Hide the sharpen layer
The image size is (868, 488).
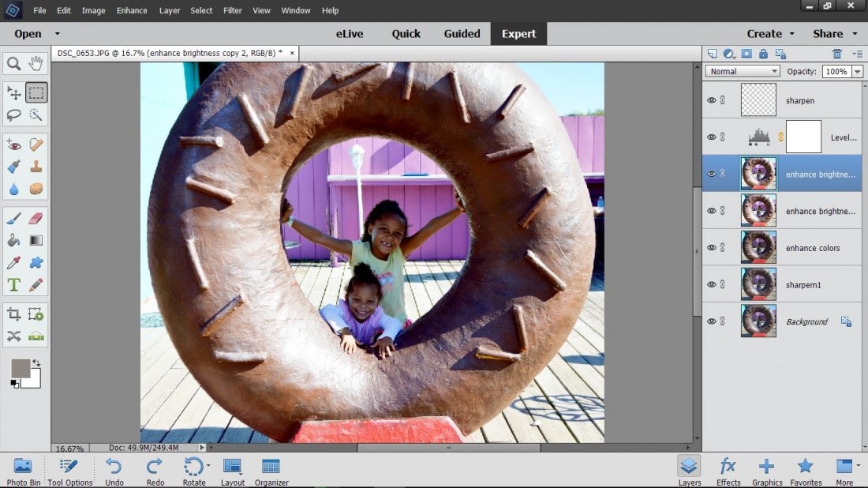coord(711,100)
